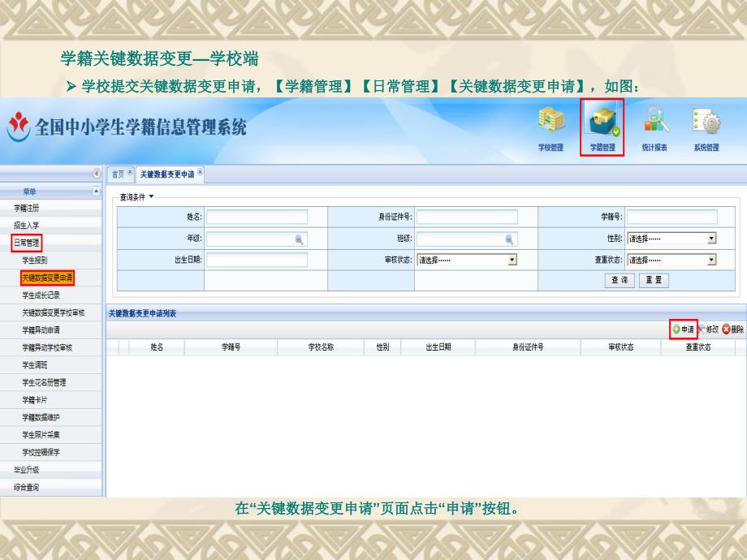Switch to the 首页 tab
This screenshot has width=747, height=560.
pyautogui.click(x=119, y=174)
